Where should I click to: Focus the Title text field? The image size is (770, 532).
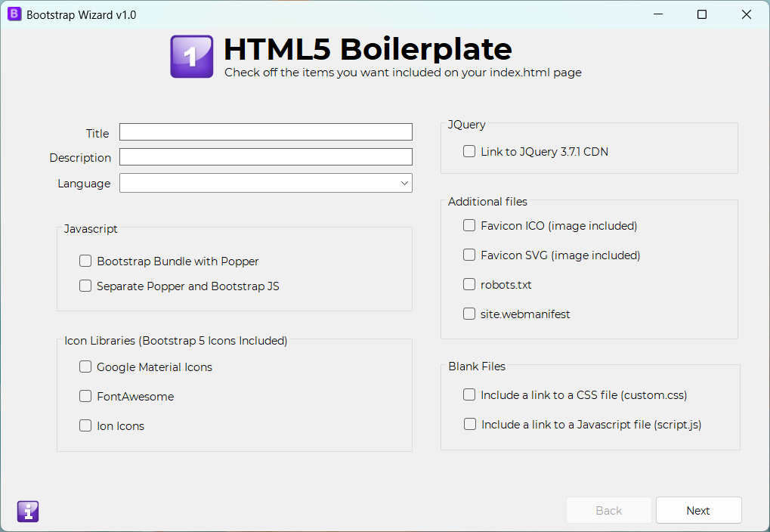[x=265, y=132]
